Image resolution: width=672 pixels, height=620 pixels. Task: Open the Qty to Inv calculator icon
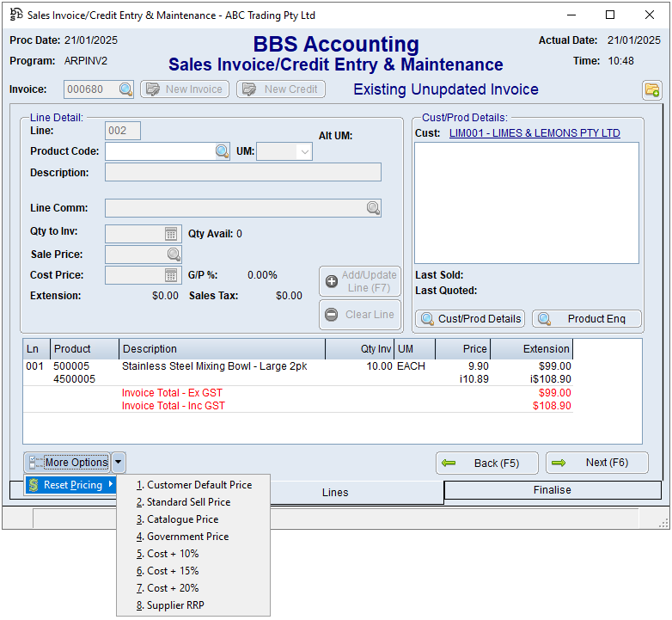[171, 234]
